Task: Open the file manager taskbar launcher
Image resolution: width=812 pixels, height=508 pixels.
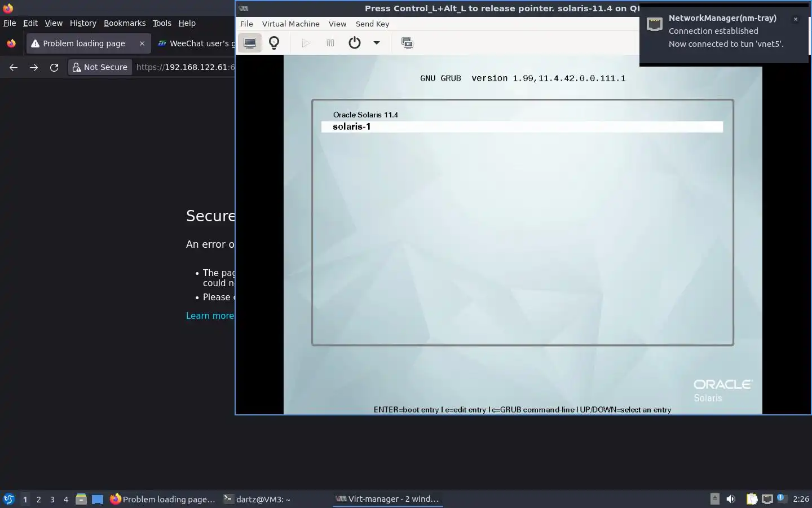Action: pos(81,499)
